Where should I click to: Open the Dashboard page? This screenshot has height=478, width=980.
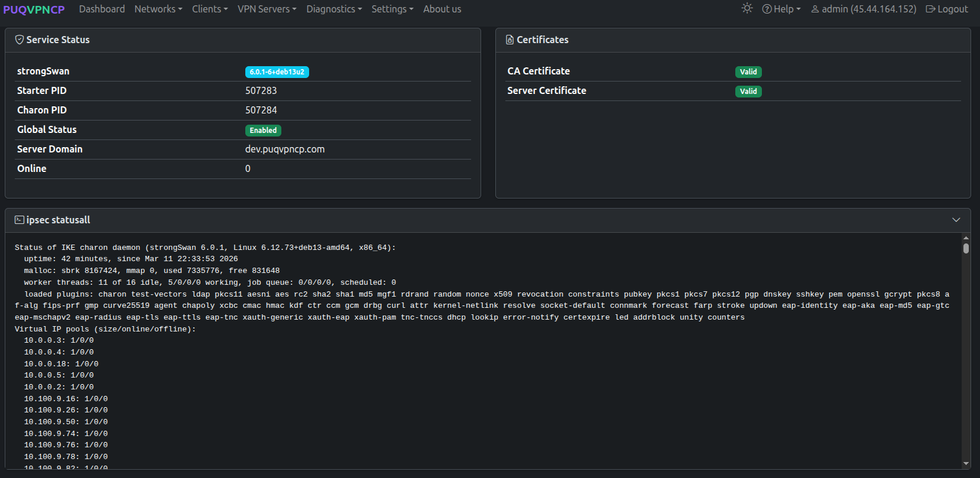coord(102,9)
